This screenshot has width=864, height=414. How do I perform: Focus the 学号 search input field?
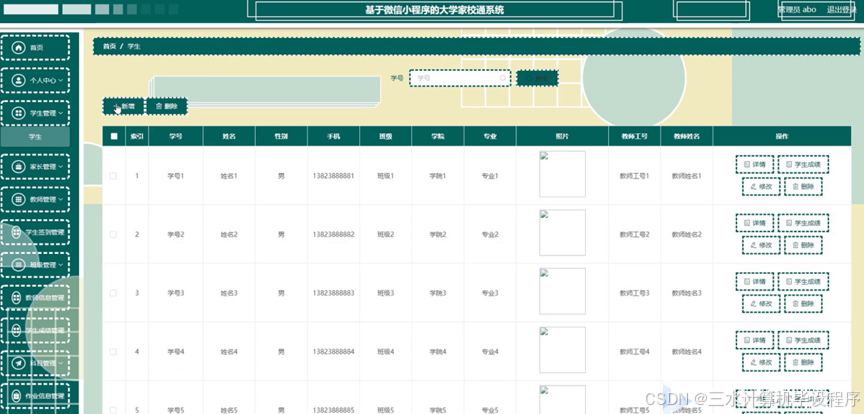pos(460,78)
